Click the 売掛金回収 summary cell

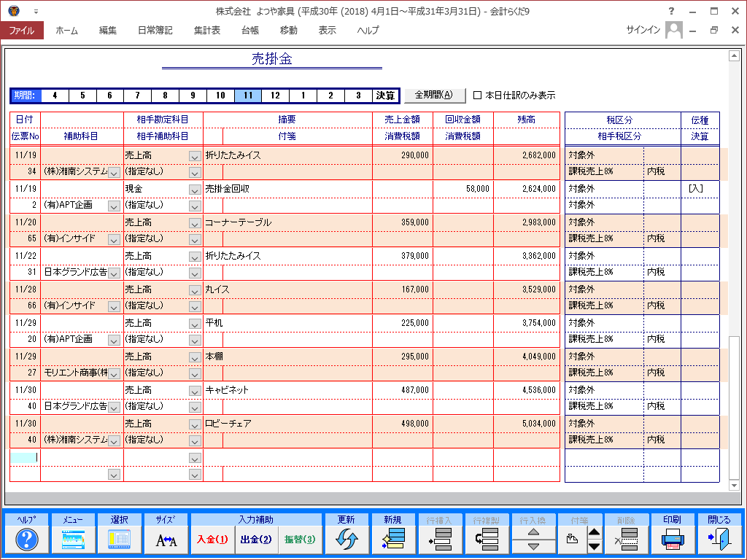(287, 189)
